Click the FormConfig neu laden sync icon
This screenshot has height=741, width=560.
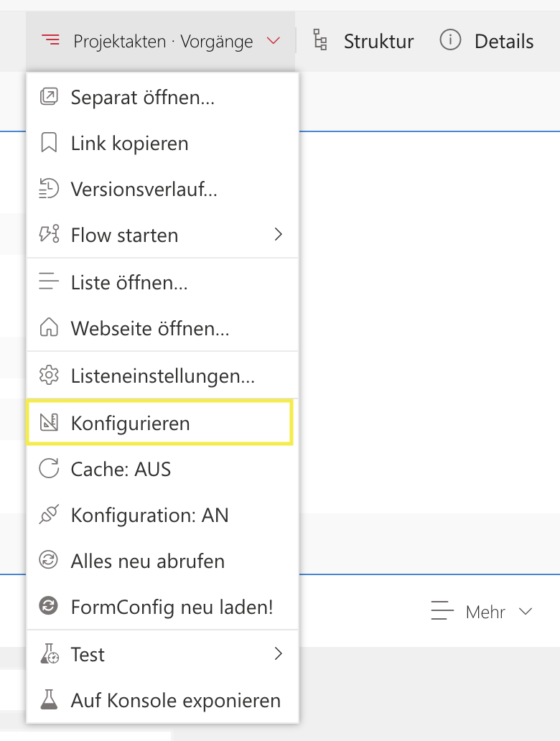(49, 607)
